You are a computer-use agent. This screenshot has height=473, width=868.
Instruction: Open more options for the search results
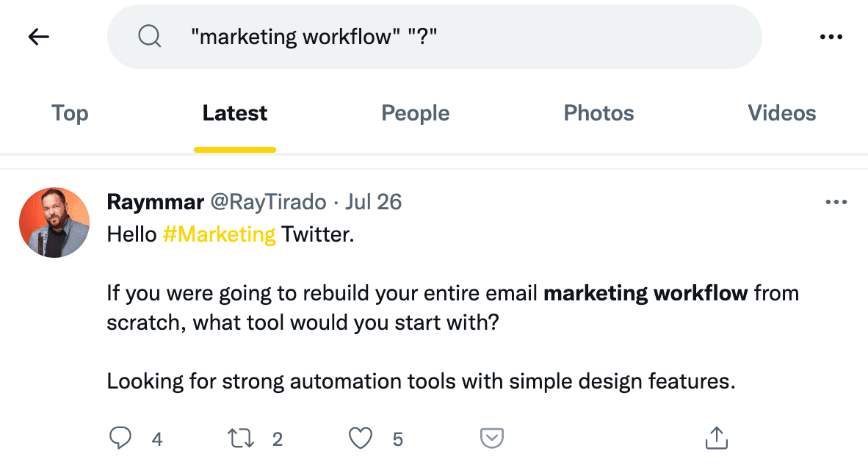pos(831,36)
